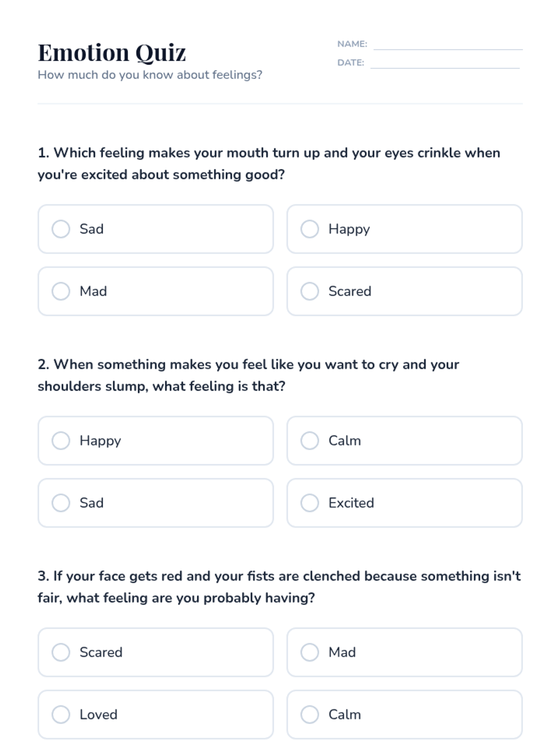Select Mad radio button in question 3

[309, 652]
